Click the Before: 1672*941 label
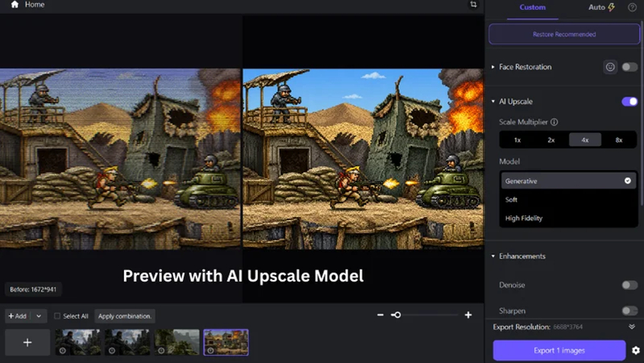644x363 pixels. 33,290
